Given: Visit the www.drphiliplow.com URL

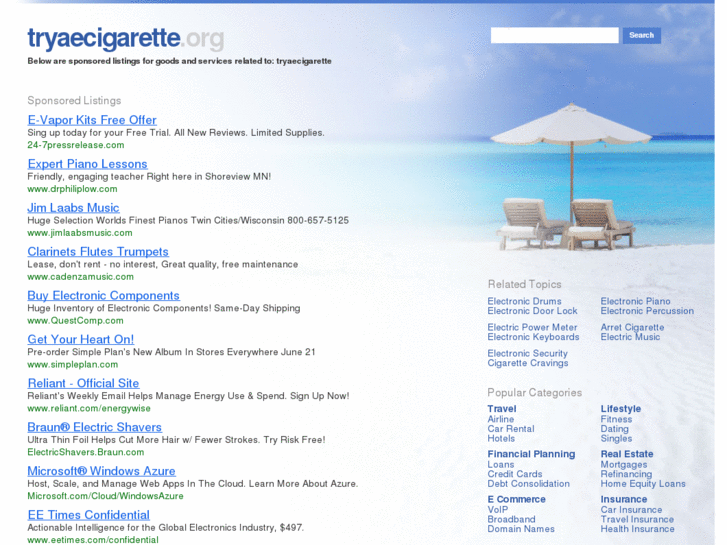Looking at the screenshot, I should pyautogui.click(x=72, y=189).
